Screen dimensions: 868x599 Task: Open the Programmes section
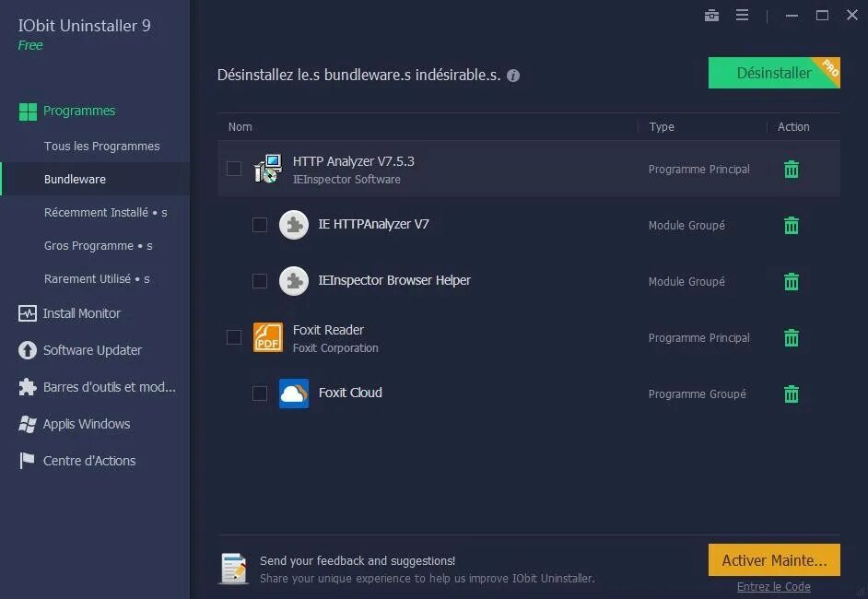tap(79, 111)
